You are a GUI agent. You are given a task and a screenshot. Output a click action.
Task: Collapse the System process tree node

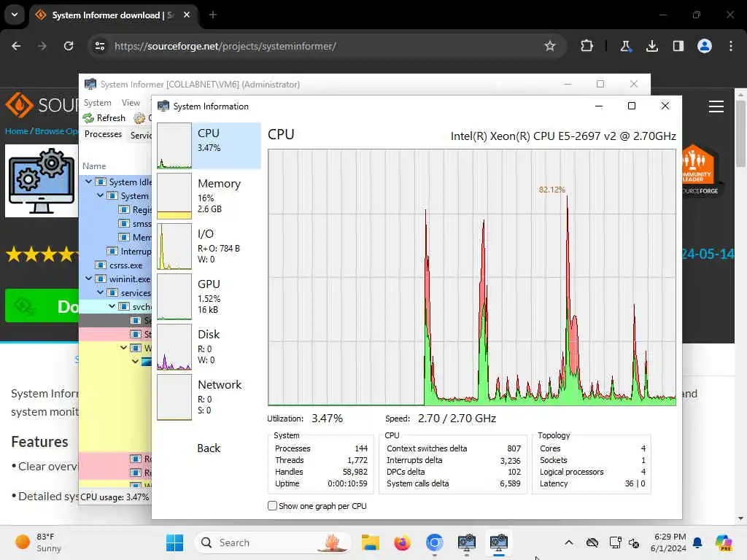100,195
